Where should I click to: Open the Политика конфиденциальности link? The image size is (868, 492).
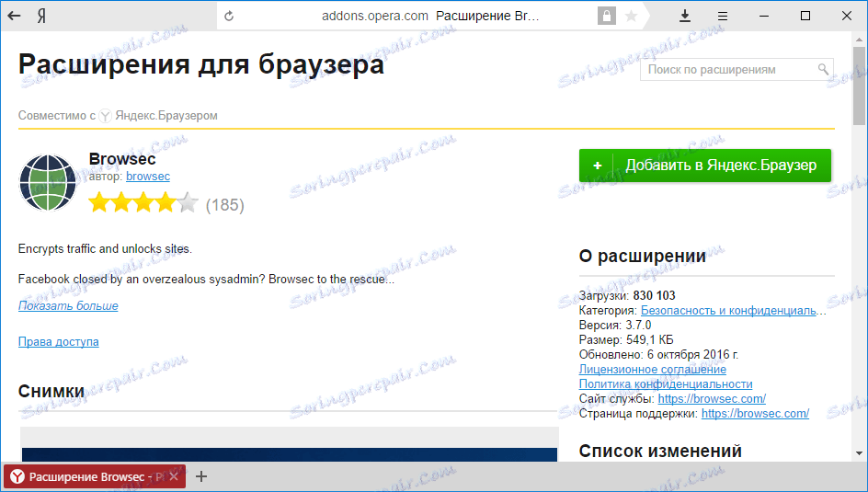pos(666,384)
